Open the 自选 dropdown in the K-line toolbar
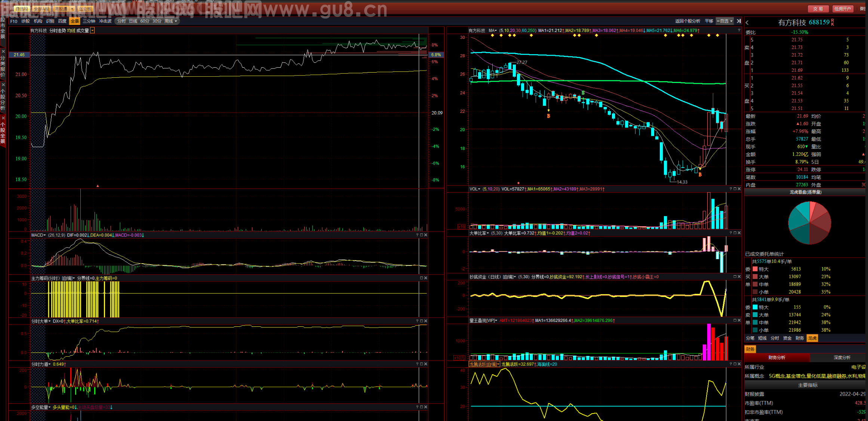 [726, 21]
